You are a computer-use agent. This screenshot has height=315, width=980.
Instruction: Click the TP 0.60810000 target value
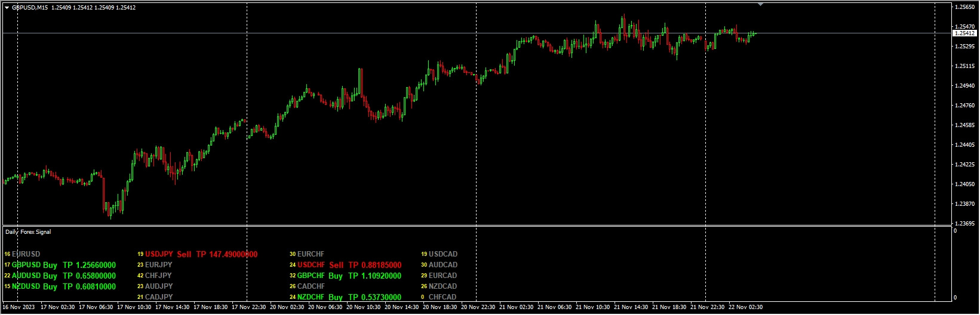pyautogui.click(x=90, y=286)
